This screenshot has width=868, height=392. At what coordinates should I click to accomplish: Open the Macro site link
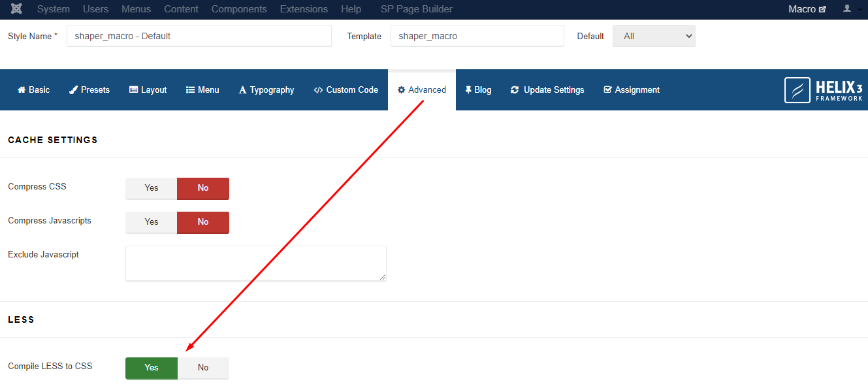point(807,9)
